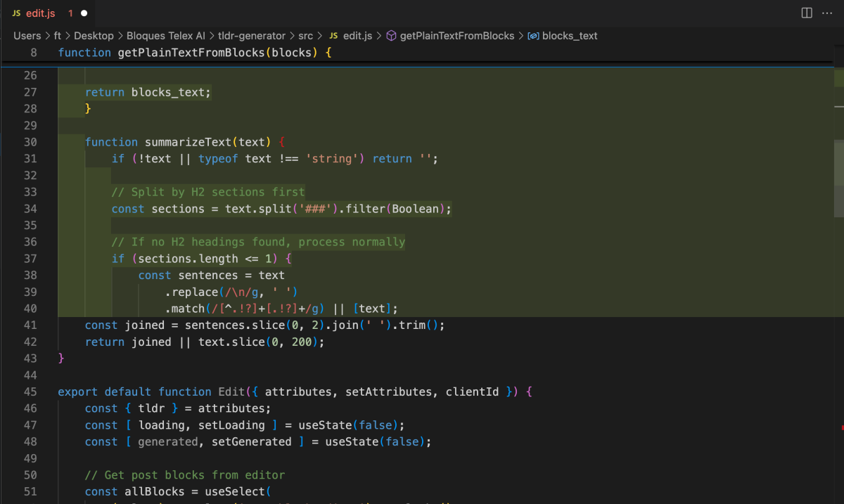
Task: Click the unsaved changes dot on the tab
Action: pyautogui.click(x=85, y=13)
